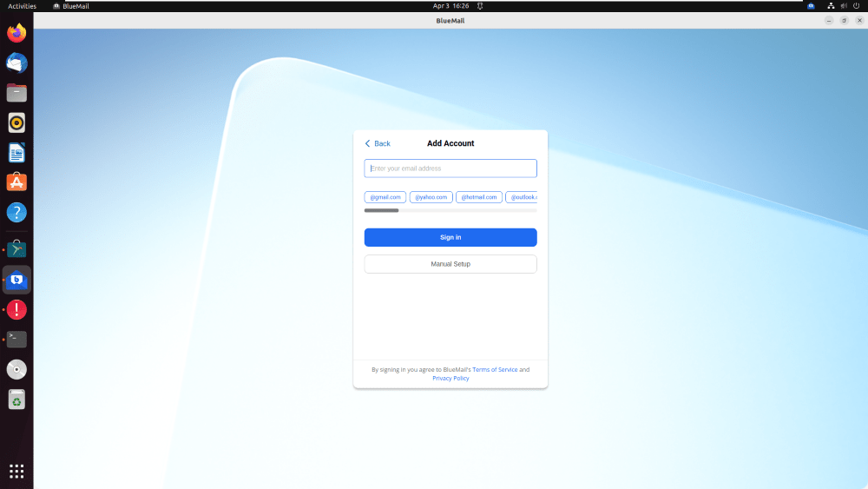This screenshot has height=489, width=868.
Task: Open the BlueMail app menu in top bar
Action: click(x=71, y=6)
